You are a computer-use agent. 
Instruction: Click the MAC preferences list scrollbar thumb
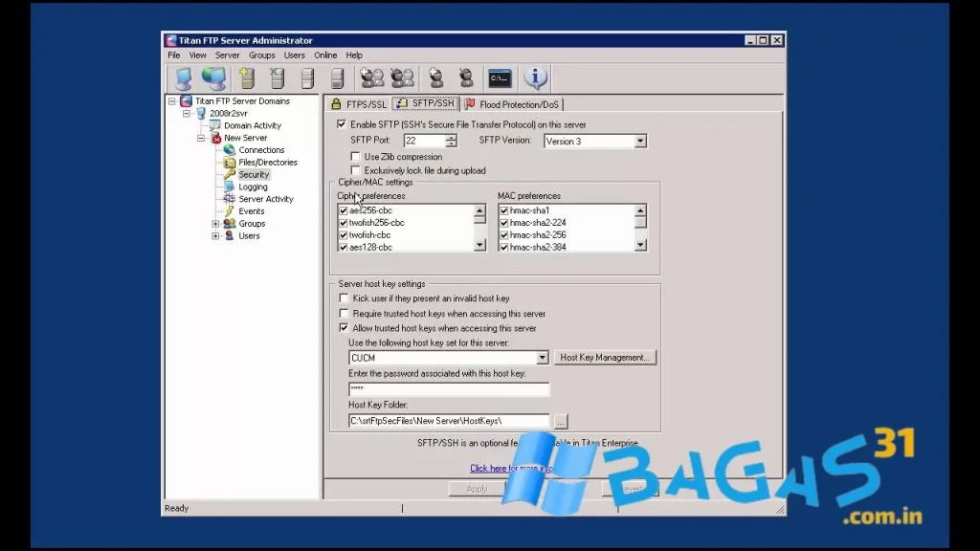click(x=640, y=222)
